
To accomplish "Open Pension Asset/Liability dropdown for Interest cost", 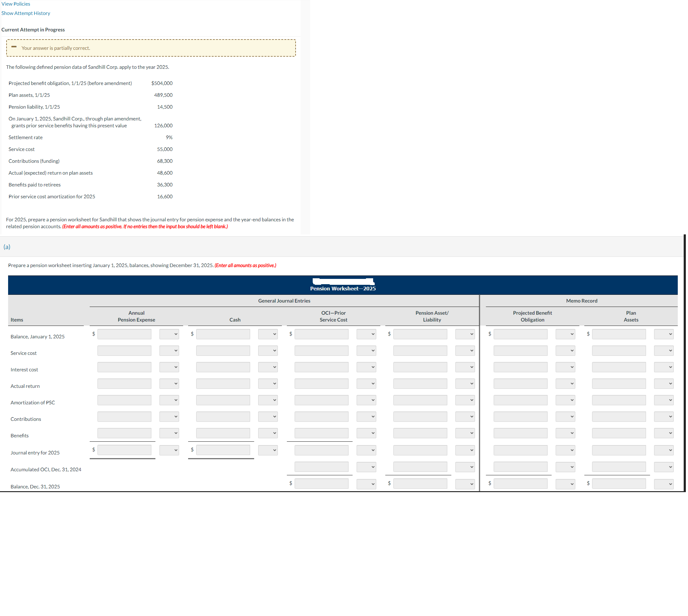I will click(465, 367).
